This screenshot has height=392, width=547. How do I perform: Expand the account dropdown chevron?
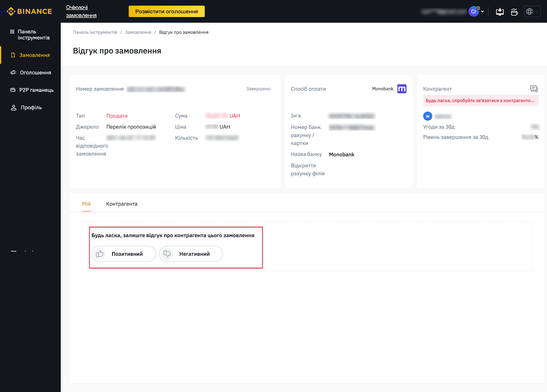(482, 11)
